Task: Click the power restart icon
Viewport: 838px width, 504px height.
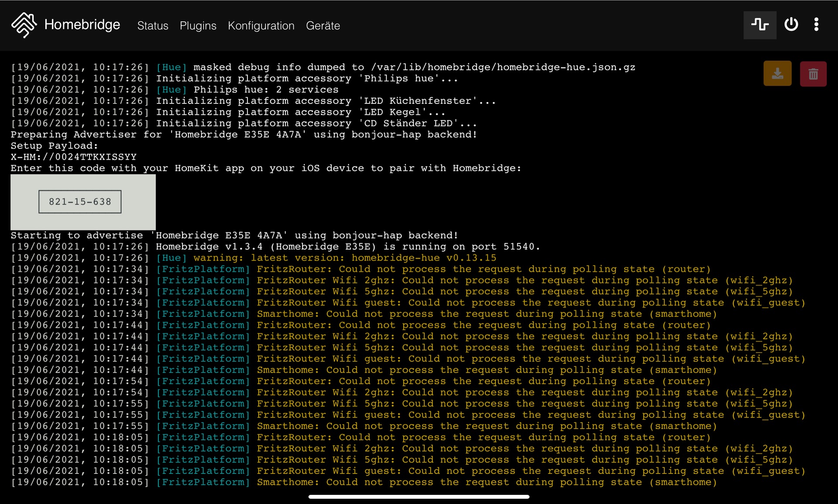Action: (x=791, y=25)
